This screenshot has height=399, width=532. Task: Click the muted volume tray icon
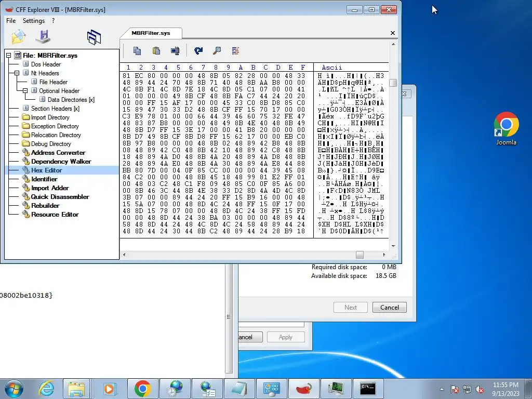480,389
